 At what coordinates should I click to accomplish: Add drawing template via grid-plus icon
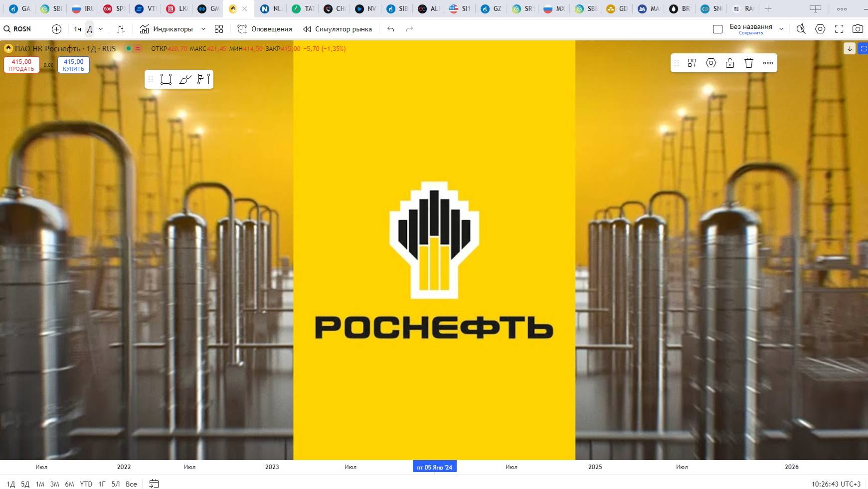click(x=692, y=63)
